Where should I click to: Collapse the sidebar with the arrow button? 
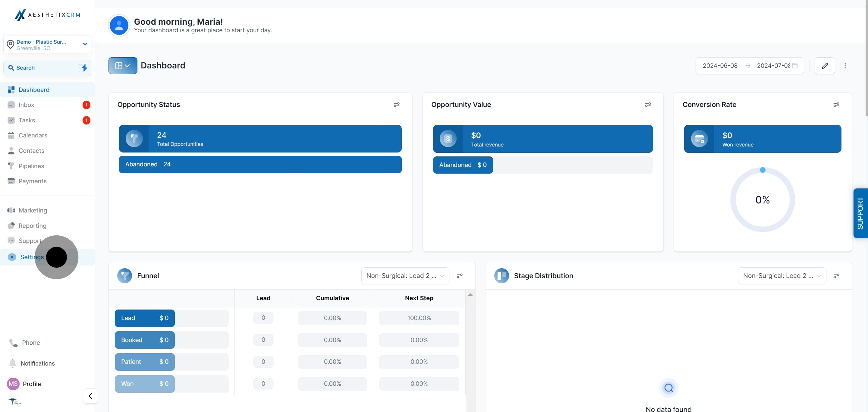coord(90,396)
